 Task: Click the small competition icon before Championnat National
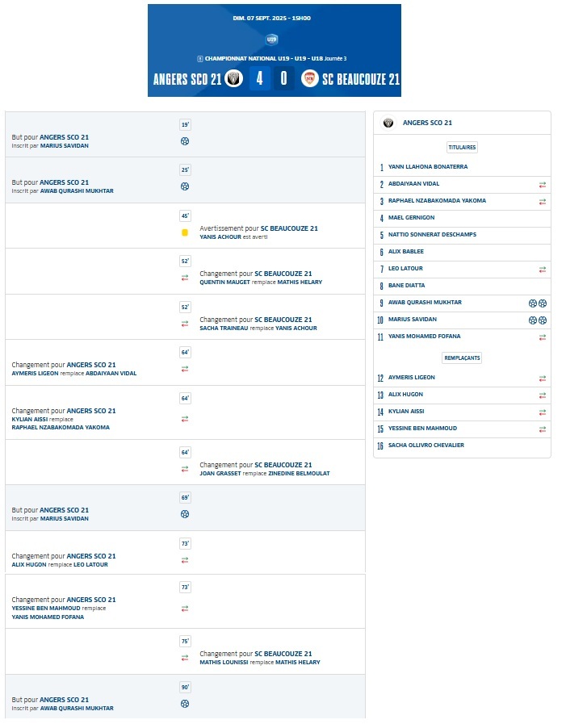click(x=200, y=58)
